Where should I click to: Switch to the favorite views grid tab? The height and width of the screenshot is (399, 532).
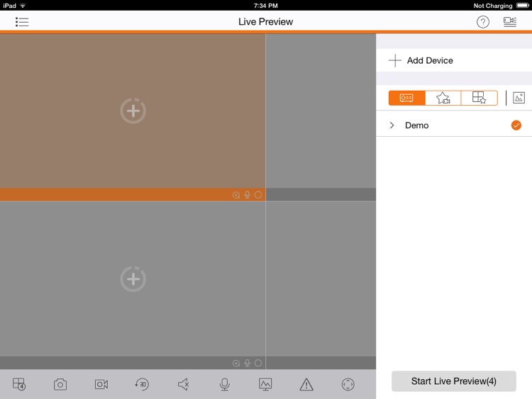479,98
